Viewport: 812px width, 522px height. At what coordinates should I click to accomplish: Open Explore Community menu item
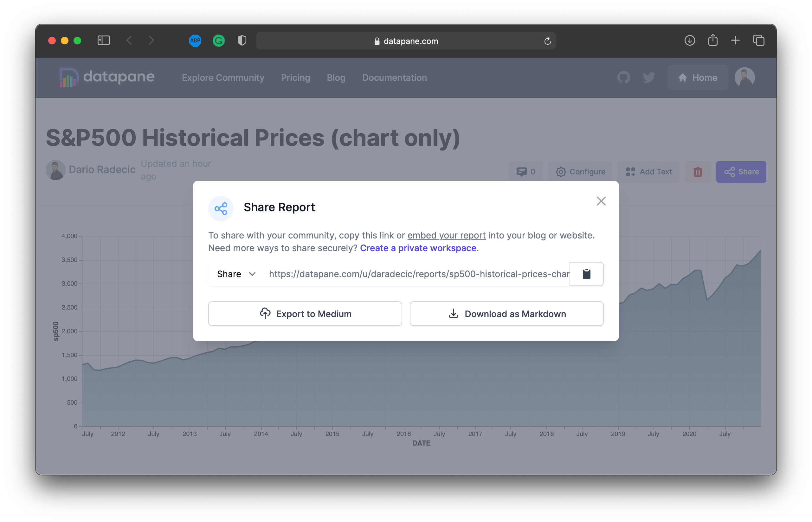point(223,78)
